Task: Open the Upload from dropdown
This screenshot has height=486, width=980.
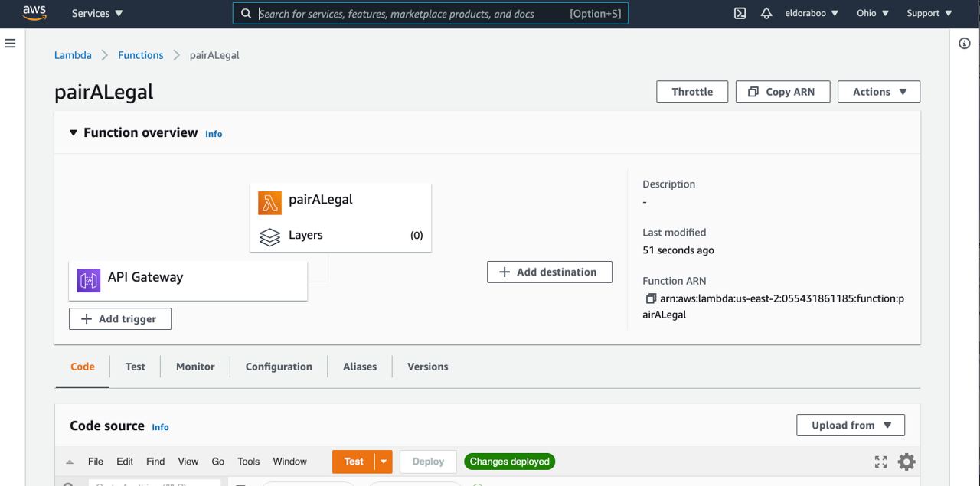Action: pyautogui.click(x=851, y=426)
